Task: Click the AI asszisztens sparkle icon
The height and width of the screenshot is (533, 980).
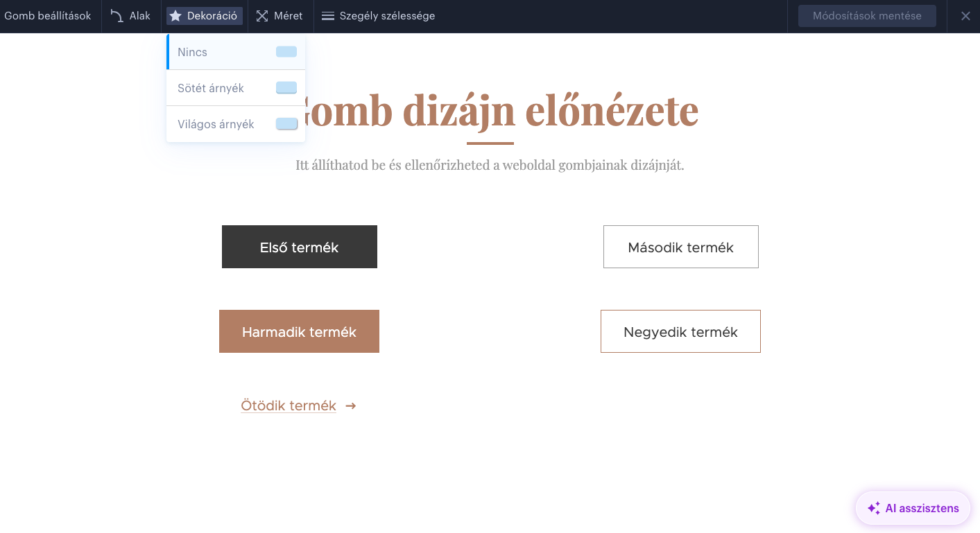Action: tap(874, 508)
